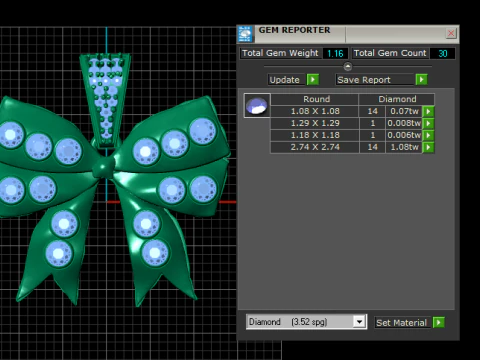
Task: Click the green arrow for the 1.29 X 1.29 row
Action: click(428, 123)
